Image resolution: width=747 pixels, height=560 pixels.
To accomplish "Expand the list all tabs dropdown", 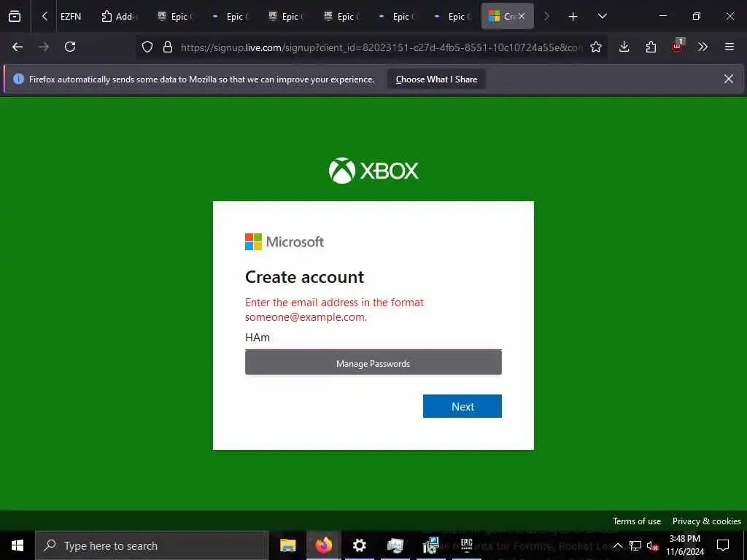I will [602, 16].
